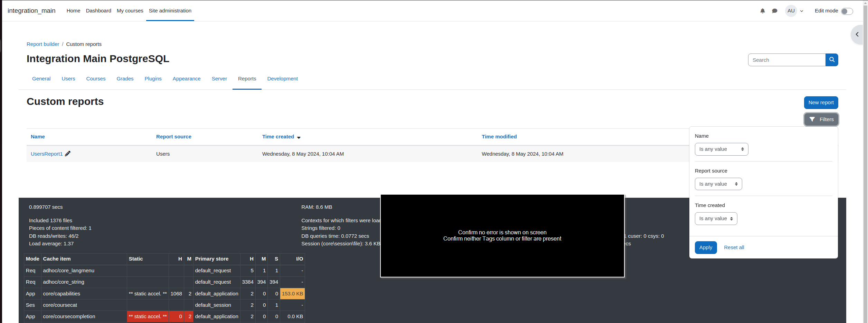Viewport: 868px width, 323px height.
Task: Click the core/coursecompletion cache item
Action: pos(69,316)
